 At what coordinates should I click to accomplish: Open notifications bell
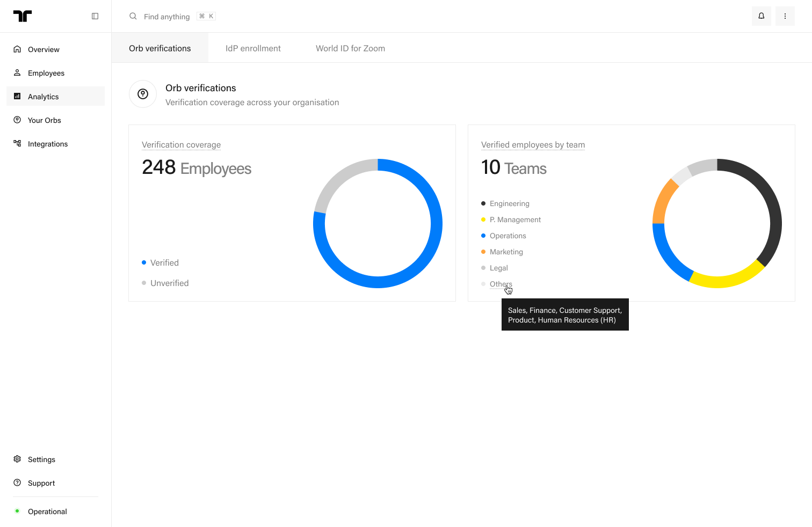click(762, 16)
